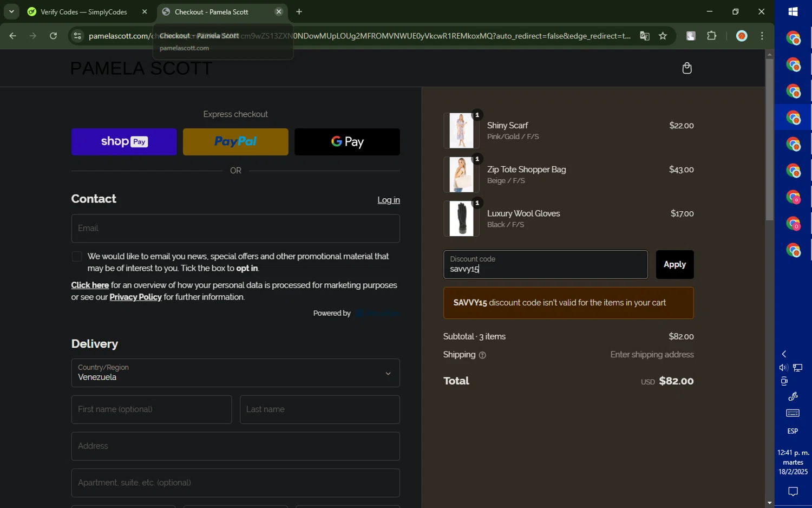Click the $82.00 total amount

(676, 381)
